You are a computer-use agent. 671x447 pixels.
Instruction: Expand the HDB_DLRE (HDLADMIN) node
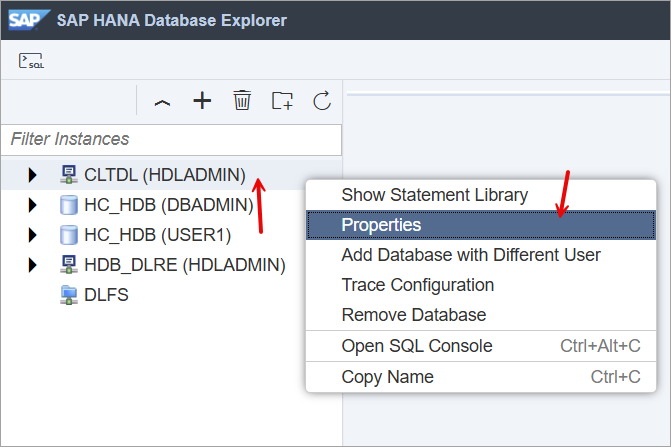tap(33, 265)
